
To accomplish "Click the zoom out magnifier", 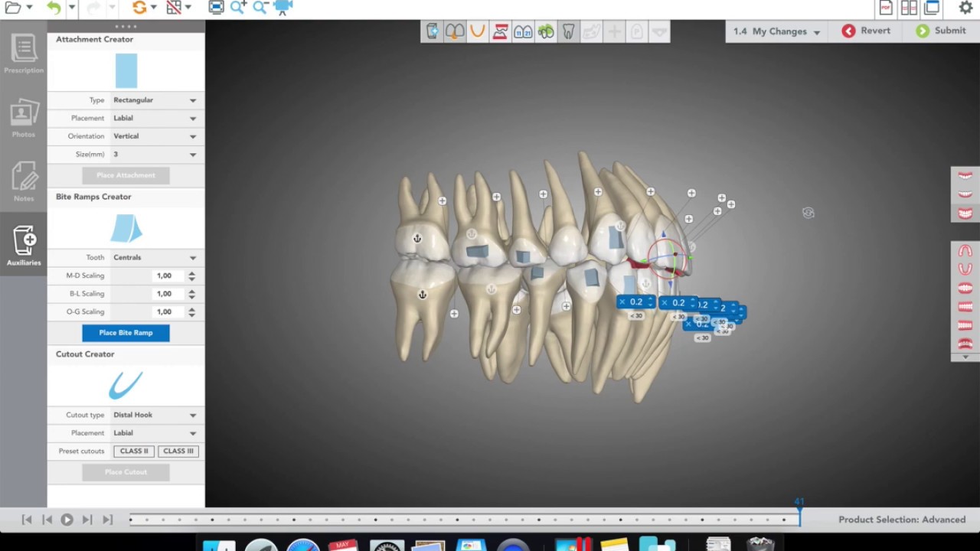I will click(x=260, y=8).
